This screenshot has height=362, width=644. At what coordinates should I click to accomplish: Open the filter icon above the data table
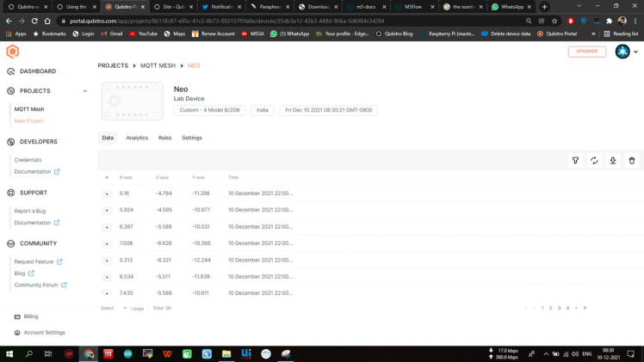click(575, 160)
